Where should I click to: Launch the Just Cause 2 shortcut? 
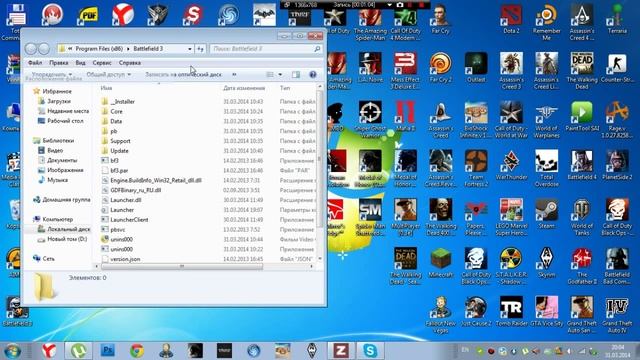pyautogui.click(x=476, y=311)
